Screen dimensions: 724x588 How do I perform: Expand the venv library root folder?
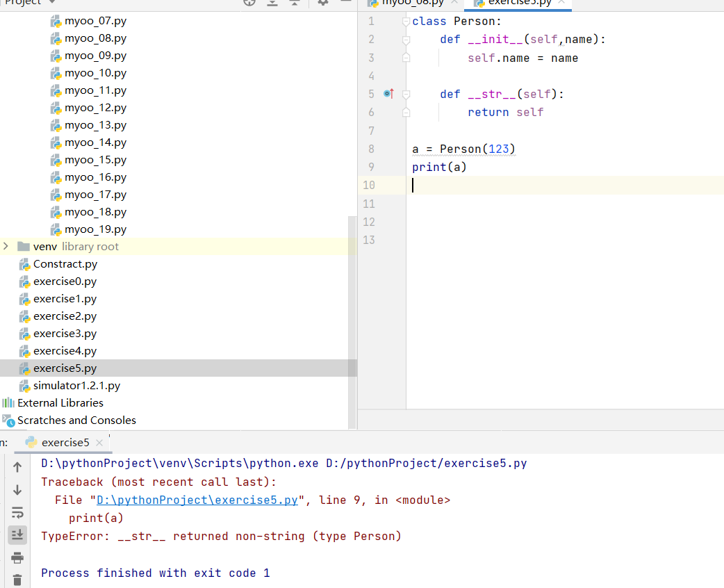pos(6,246)
